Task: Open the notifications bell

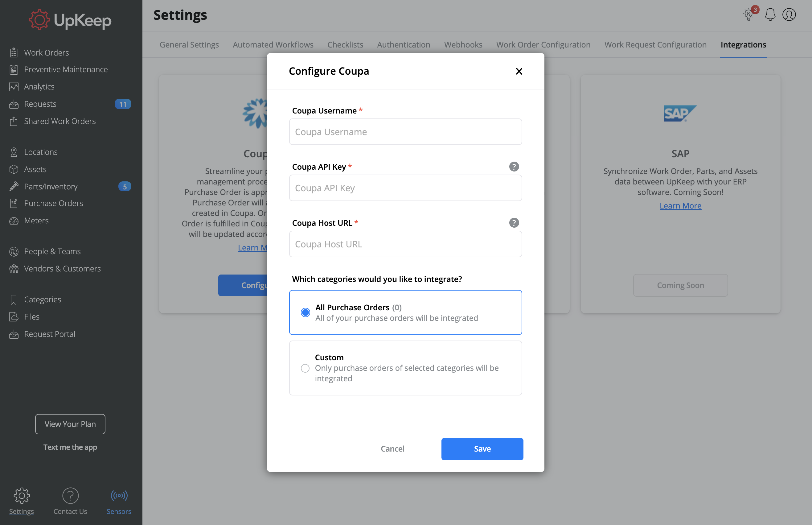Action: pyautogui.click(x=770, y=15)
